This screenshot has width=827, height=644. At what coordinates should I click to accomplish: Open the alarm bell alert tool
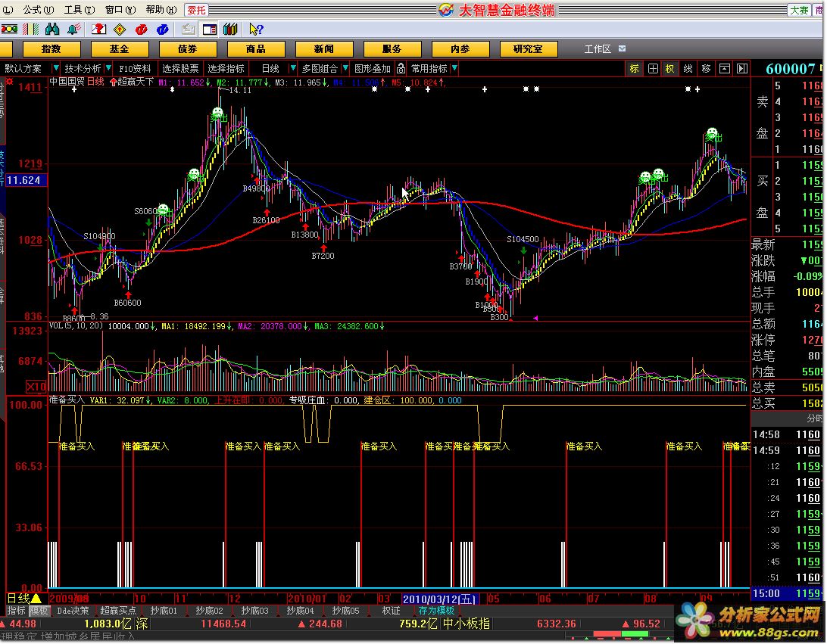pyautogui.click(x=74, y=30)
